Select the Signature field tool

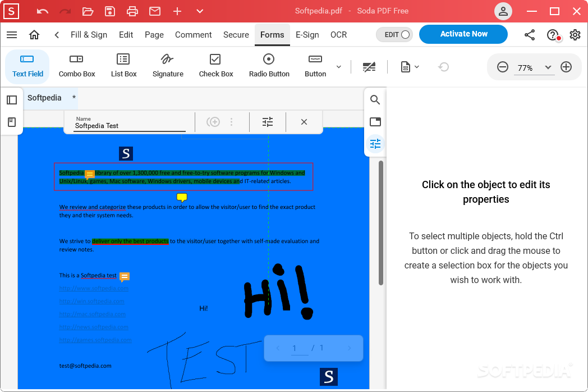pyautogui.click(x=168, y=66)
